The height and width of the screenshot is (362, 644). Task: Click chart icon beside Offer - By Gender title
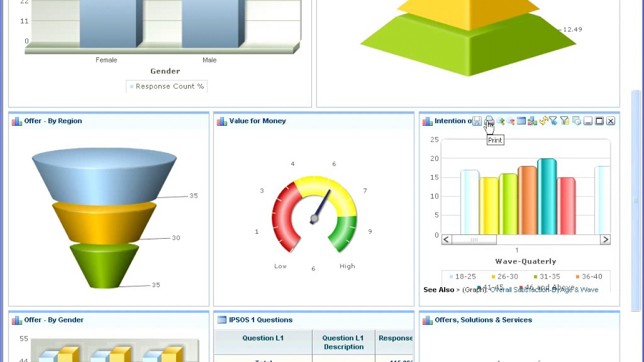pos(17,320)
